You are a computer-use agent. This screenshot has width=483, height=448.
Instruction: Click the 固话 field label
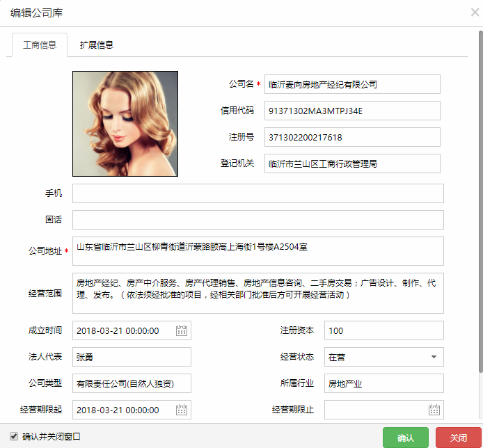click(x=54, y=220)
